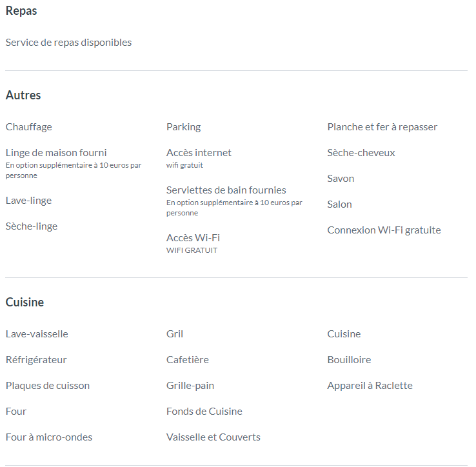Click Planche et fer à repasser
Screen dimensions: 476x467
point(382,127)
